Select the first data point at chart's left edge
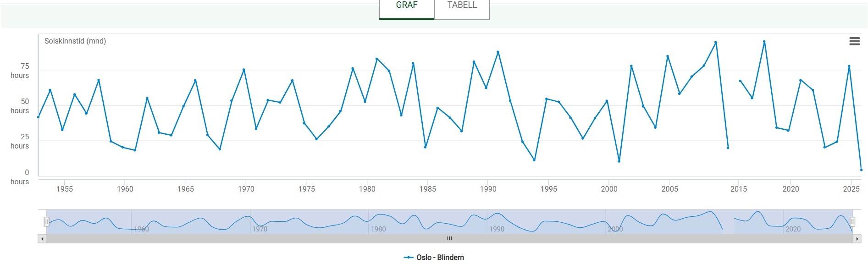This screenshot has width=868, height=264. [39, 117]
